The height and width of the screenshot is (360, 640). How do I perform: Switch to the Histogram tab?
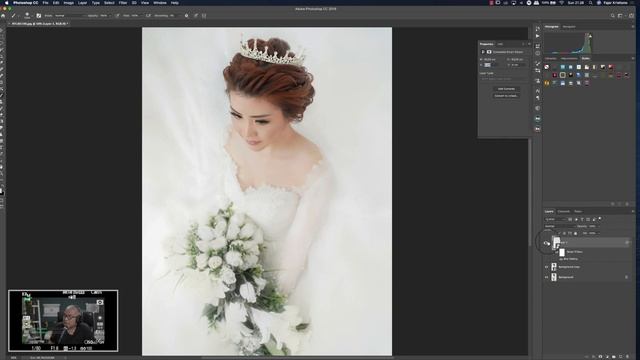pyautogui.click(x=551, y=27)
